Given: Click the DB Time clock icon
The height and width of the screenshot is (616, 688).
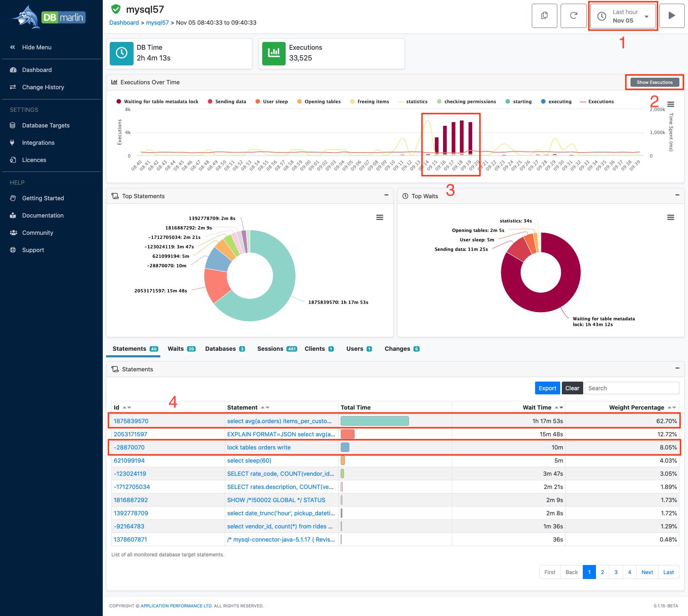Looking at the screenshot, I should (x=122, y=53).
